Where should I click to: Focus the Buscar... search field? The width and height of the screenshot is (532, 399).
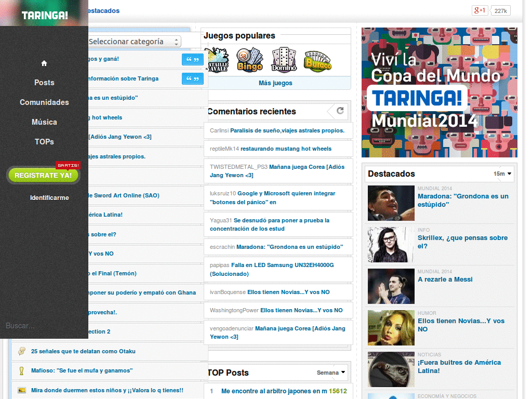(x=43, y=326)
